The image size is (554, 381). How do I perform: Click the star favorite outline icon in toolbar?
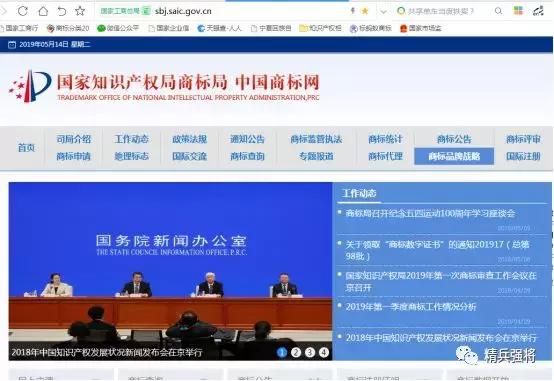pos(80,11)
